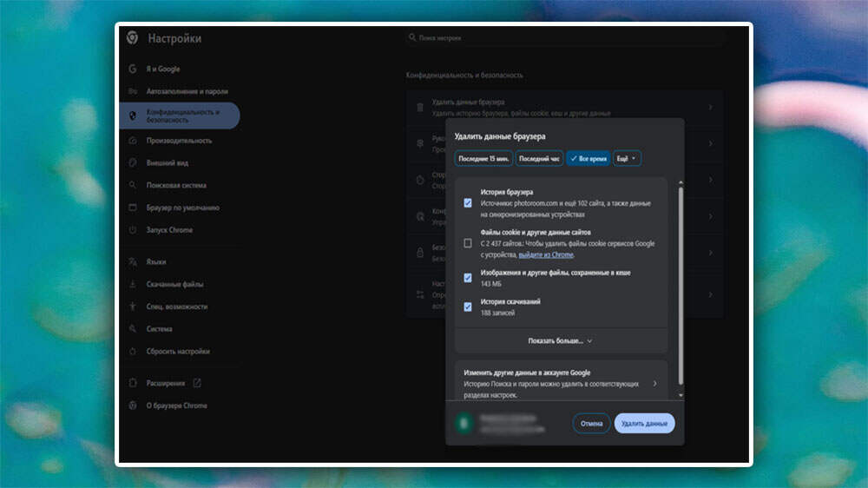This screenshot has width=868, height=488.
Task: Select the Последние 15 мин. time range
Action: (483, 158)
